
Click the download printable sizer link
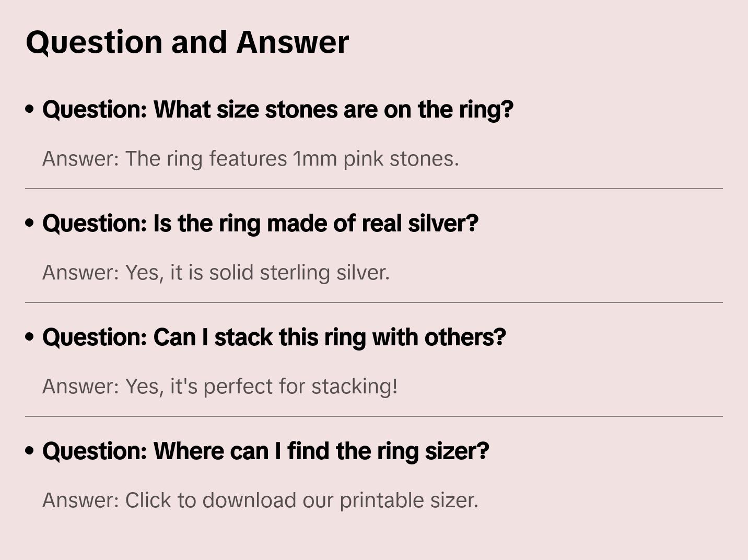pyautogui.click(x=301, y=500)
